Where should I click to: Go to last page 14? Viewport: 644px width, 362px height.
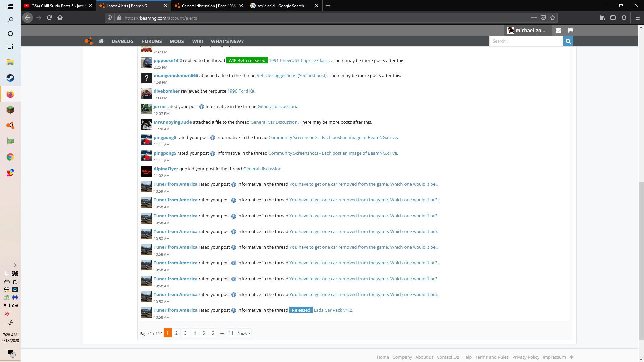coord(231,333)
